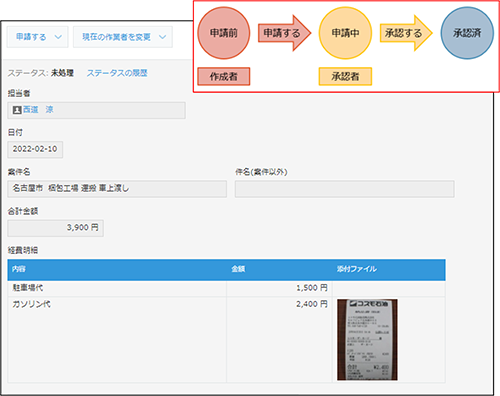Click the 2,400 円 amount cell
Viewport: 500px width, 396px height.
click(279, 339)
